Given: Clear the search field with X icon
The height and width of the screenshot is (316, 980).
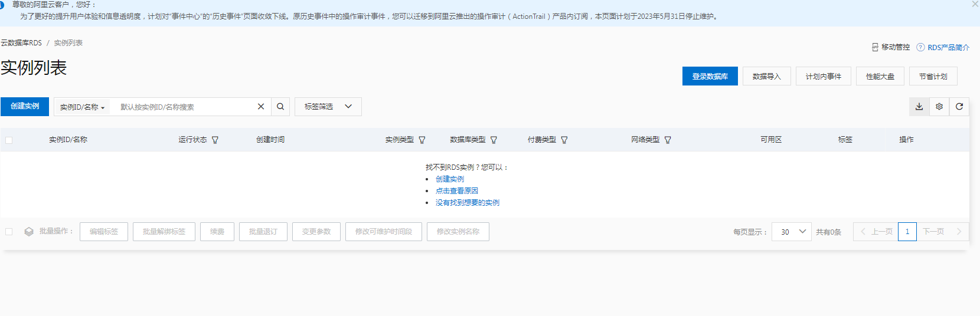Looking at the screenshot, I should click(261, 107).
